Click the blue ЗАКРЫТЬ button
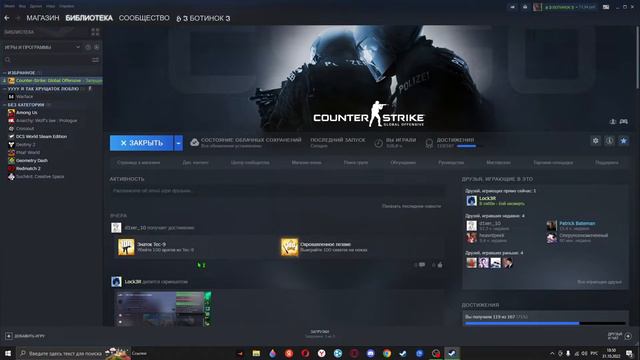The width and height of the screenshot is (640, 360). tap(141, 143)
